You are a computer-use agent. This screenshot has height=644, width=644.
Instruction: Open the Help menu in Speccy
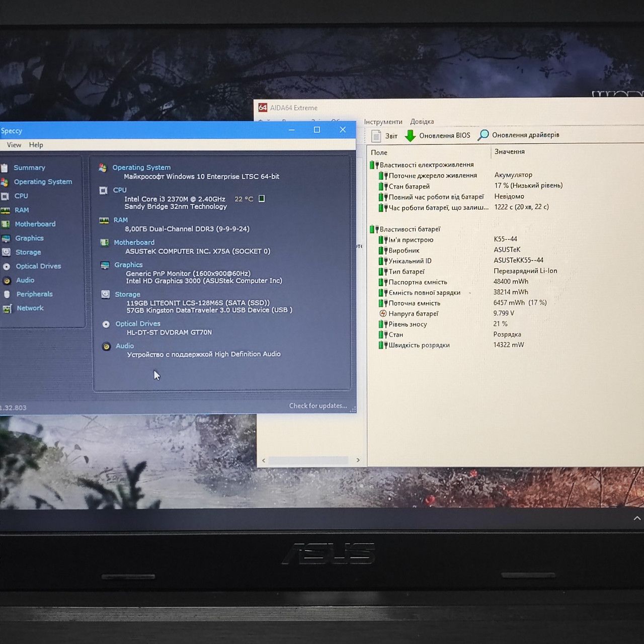pyautogui.click(x=36, y=145)
